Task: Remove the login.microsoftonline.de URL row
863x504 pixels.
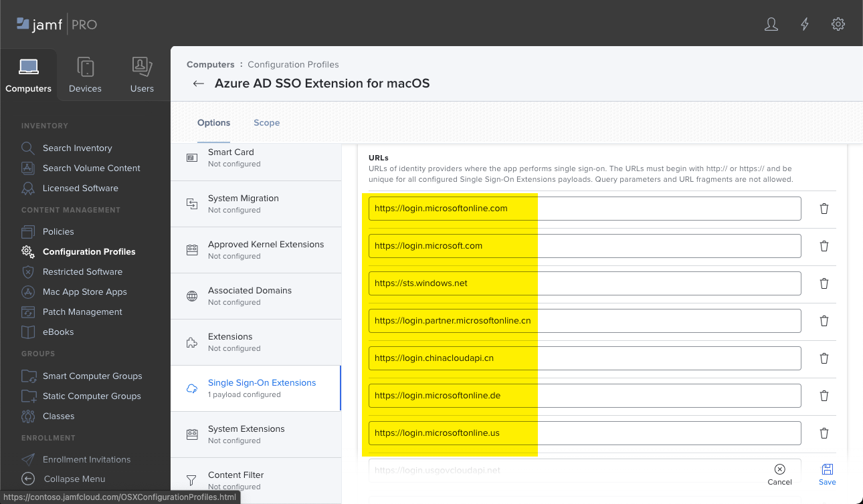Action: pyautogui.click(x=824, y=396)
